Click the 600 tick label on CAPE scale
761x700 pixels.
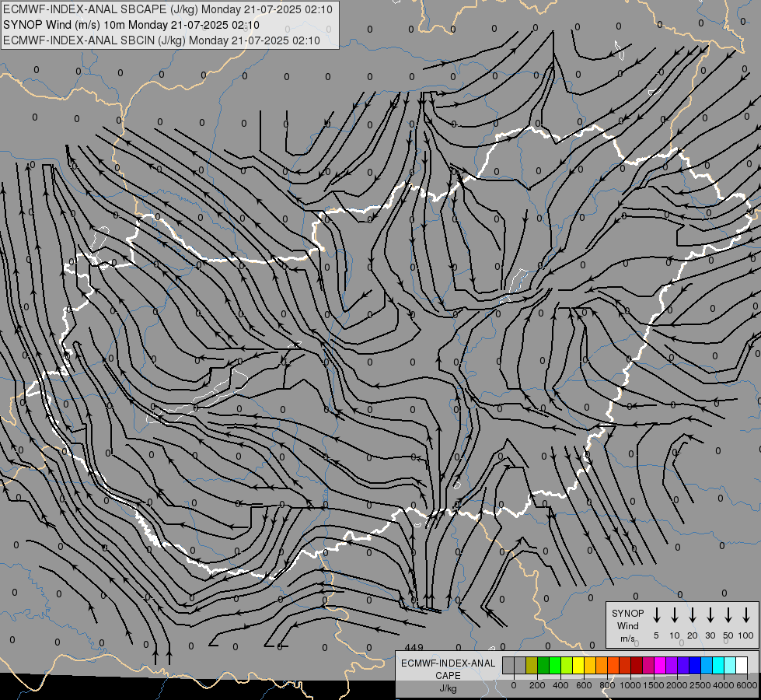coord(584,685)
